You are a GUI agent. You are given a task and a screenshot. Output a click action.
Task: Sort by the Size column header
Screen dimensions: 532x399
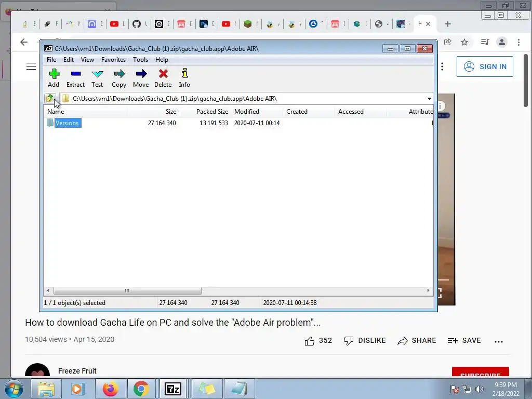point(153,112)
